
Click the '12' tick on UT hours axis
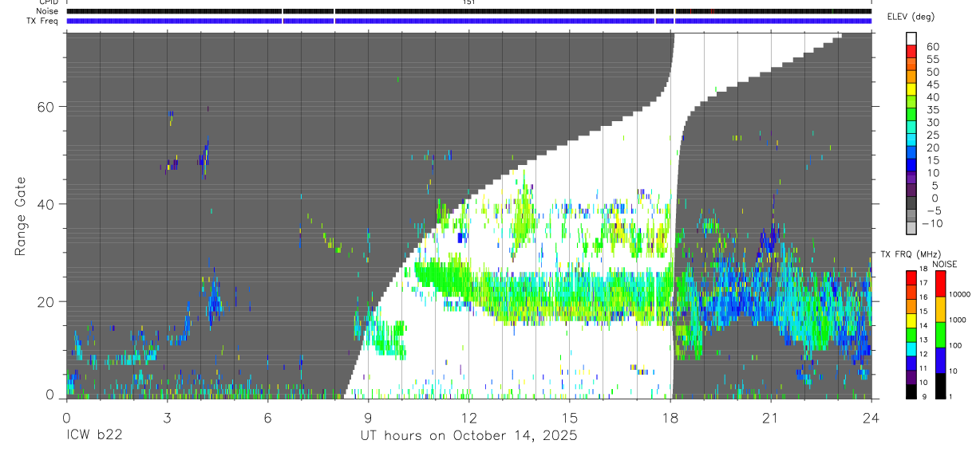tap(468, 417)
